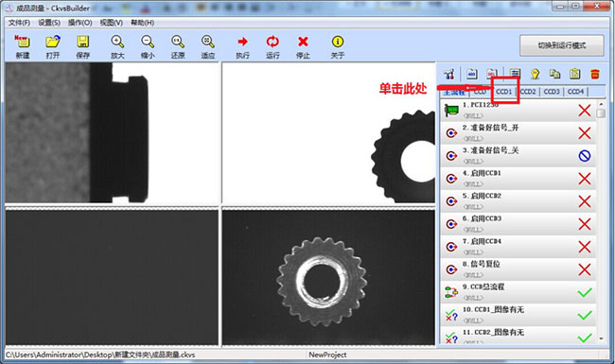The image size is (615, 364).
Task: Open the 操作(O) menu
Action: pos(80,23)
